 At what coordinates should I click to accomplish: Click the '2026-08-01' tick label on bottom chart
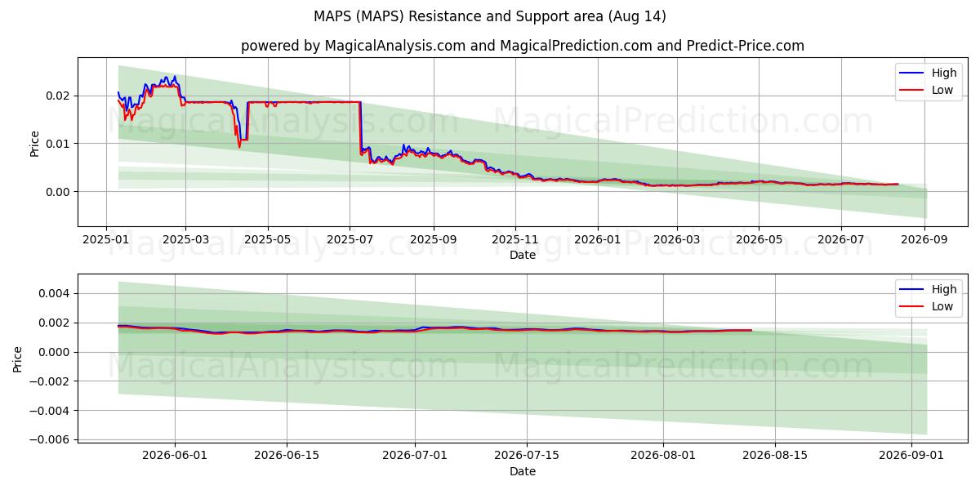click(663, 457)
